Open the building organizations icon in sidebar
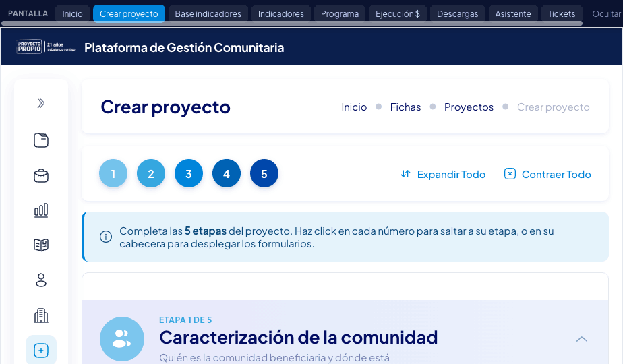The height and width of the screenshot is (364, 623). [41, 315]
